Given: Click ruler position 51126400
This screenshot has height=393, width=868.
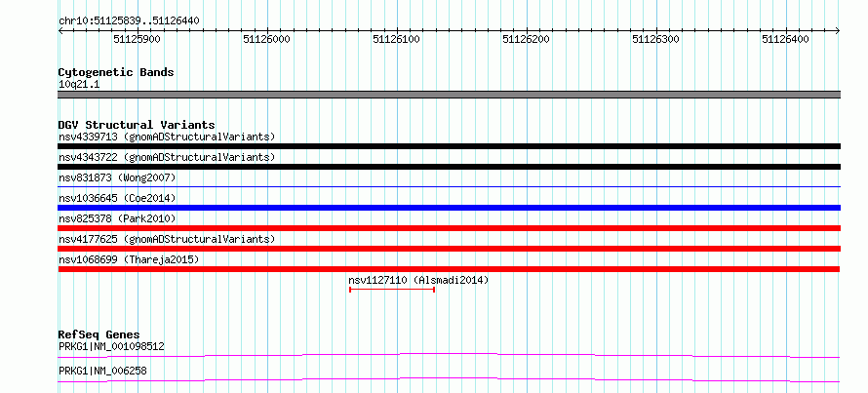Looking at the screenshot, I should pyautogui.click(x=785, y=39).
